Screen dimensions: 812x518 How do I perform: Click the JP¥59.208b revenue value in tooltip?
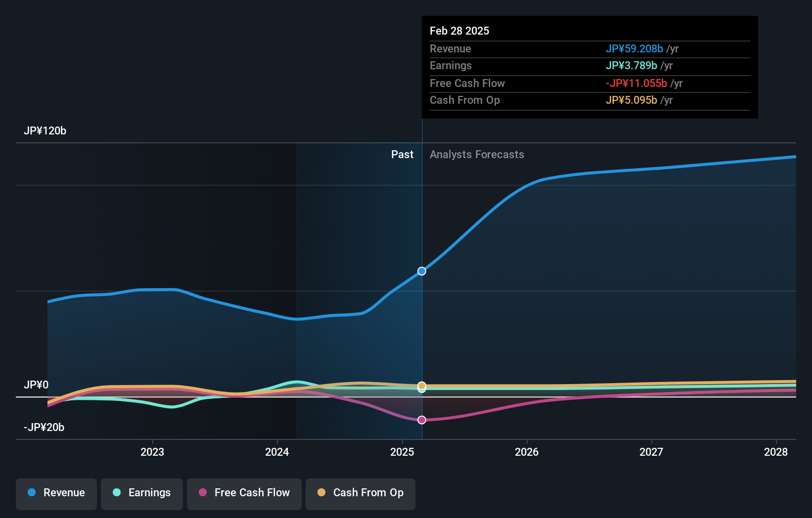(634, 48)
